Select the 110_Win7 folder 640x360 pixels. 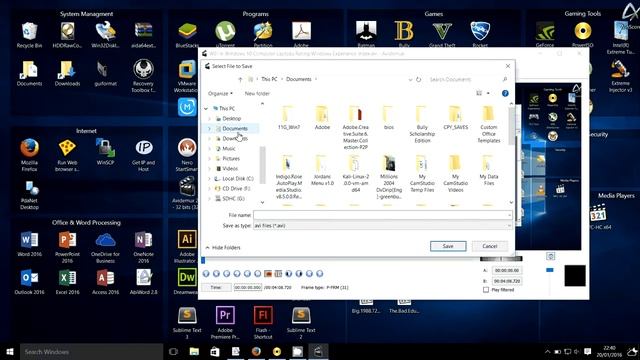coord(289,118)
